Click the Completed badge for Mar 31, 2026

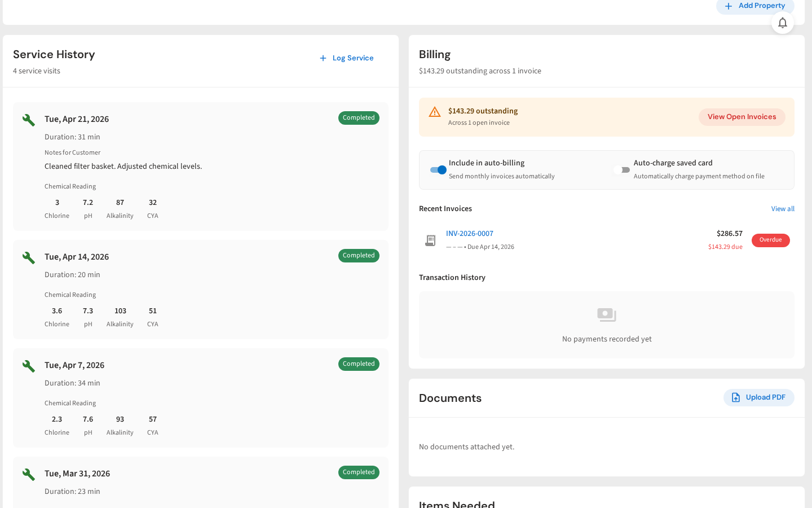click(359, 472)
